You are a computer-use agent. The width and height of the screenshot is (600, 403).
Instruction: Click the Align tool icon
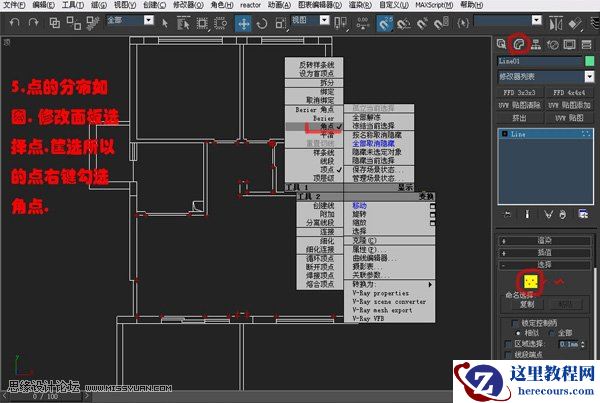(x=574, y=24)
